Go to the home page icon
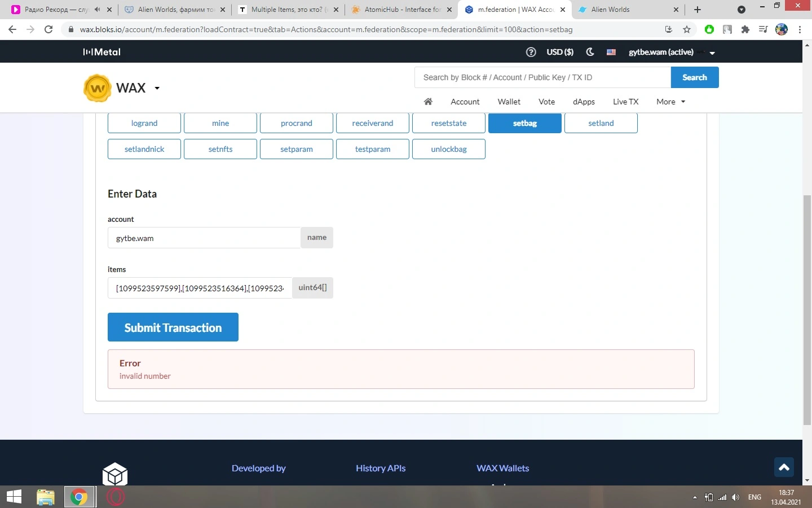This screenshot has width=812, height=508. click(x=428, y=102)
